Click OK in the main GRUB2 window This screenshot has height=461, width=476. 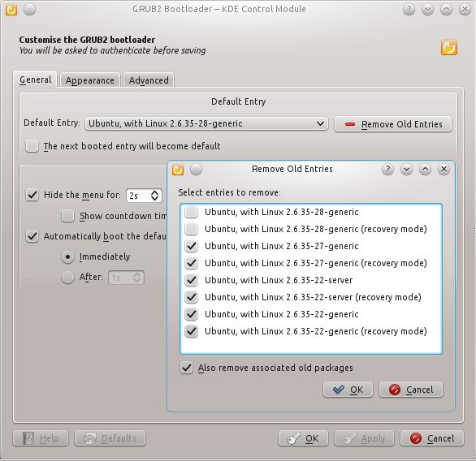pos(303,438)
